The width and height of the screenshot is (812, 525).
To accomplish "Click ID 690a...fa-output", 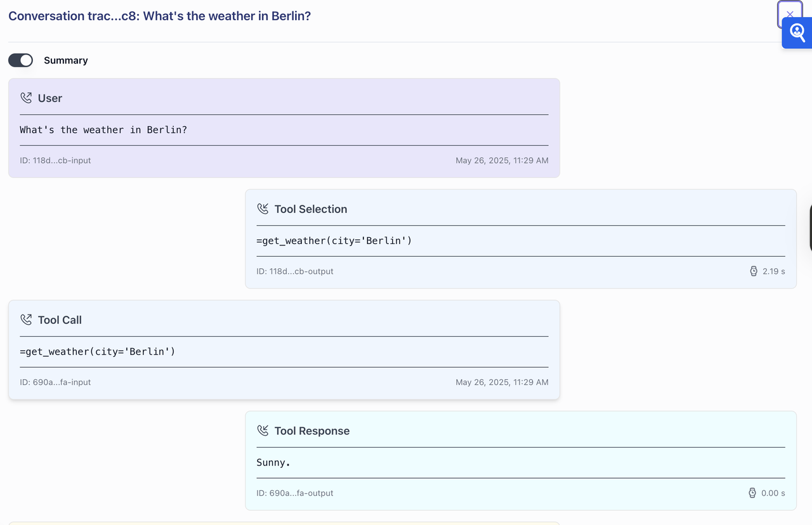I will click(x=295, y=493).
